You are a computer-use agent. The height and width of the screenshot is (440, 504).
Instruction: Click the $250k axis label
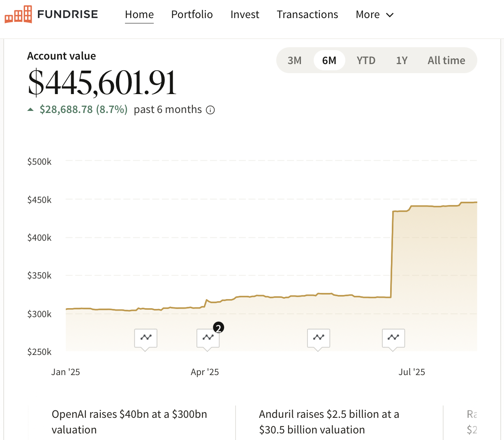39,352
